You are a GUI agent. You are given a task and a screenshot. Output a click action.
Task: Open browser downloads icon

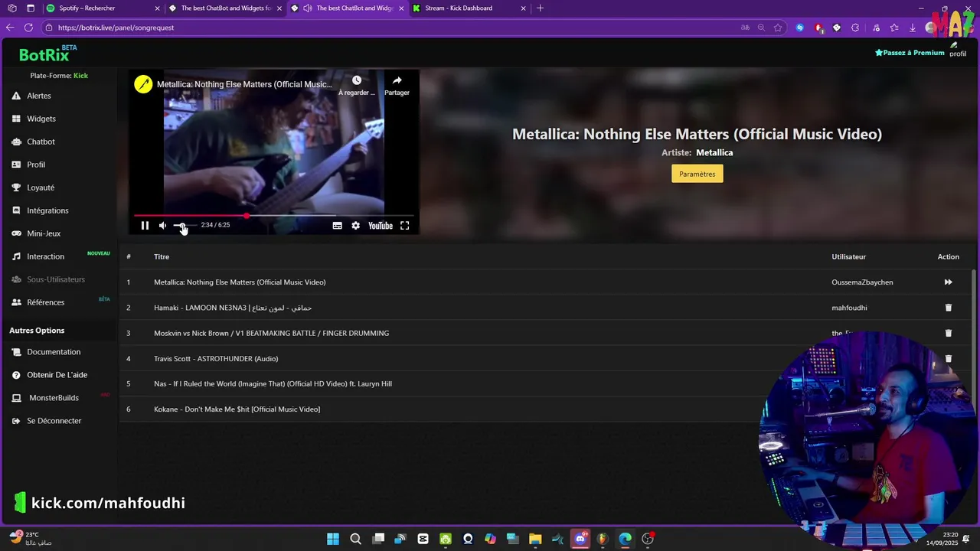pos(913,28)
